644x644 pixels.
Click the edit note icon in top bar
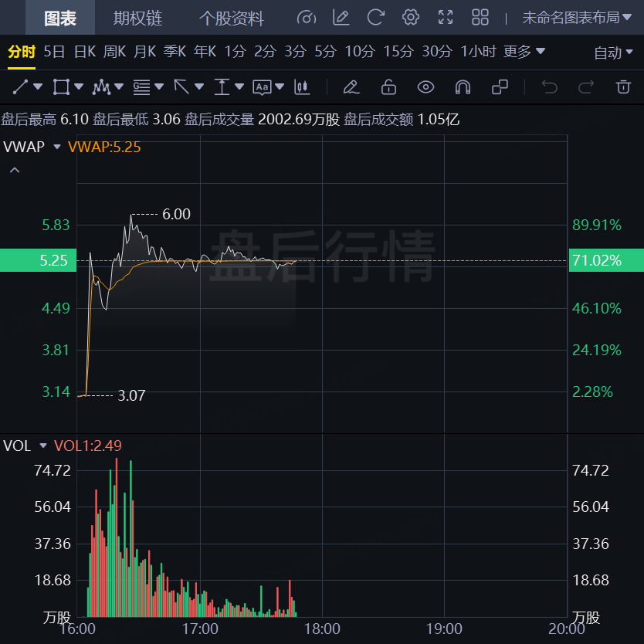click(x=341, y=18)
